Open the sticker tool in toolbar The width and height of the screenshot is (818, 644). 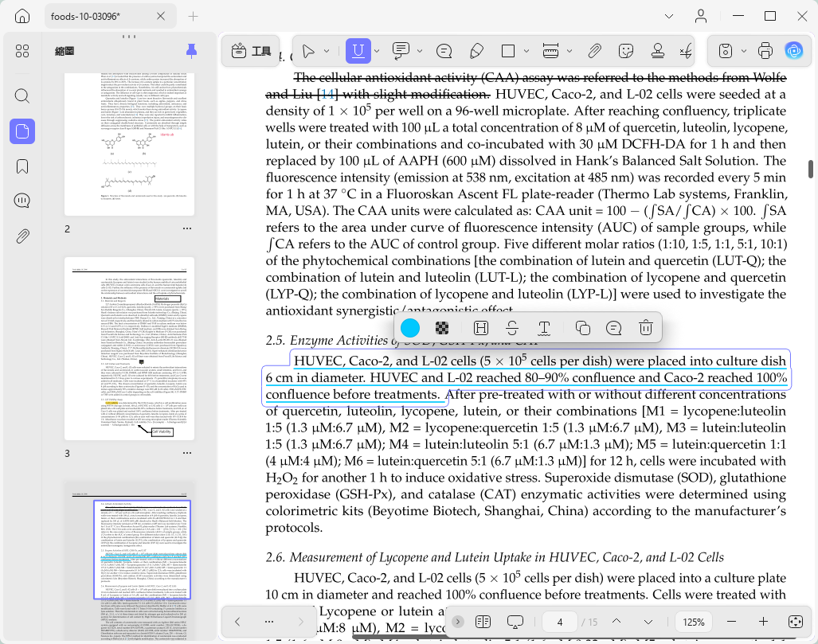click(x=625, y=51)
